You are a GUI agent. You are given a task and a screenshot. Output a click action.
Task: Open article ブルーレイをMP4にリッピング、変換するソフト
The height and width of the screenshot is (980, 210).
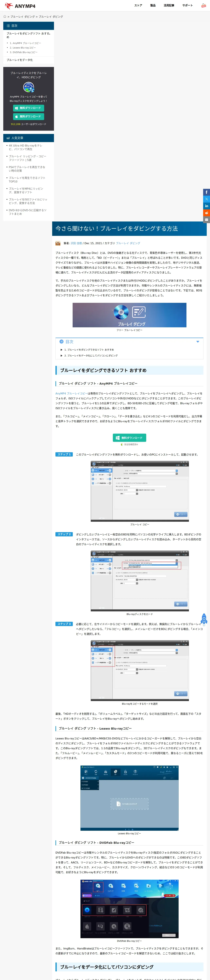(26, 190)
